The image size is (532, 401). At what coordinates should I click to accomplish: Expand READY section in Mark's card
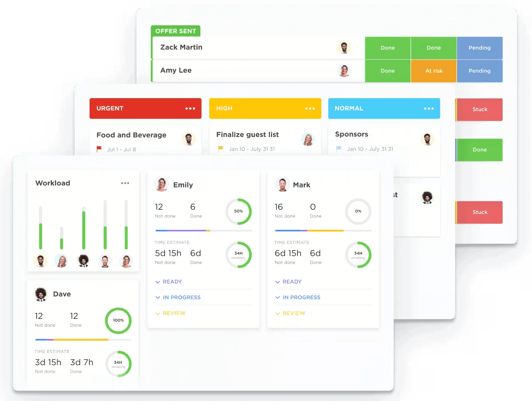coord(288,282)
